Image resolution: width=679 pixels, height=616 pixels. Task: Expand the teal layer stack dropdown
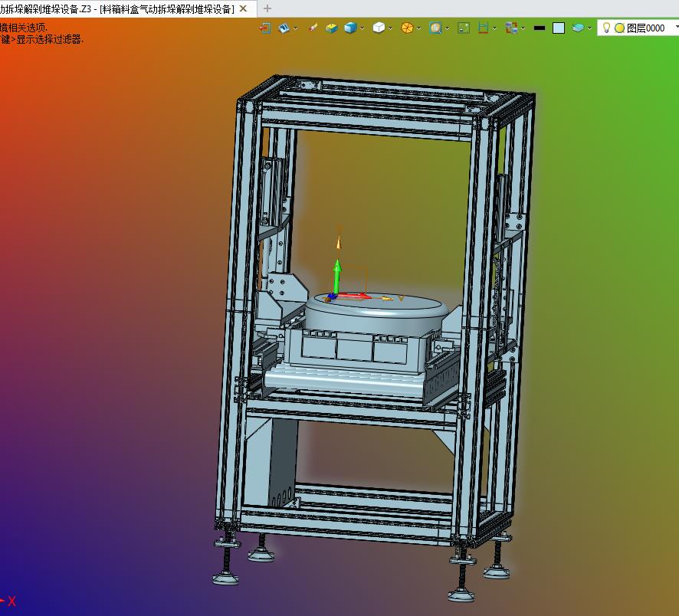tap(589, 28)
